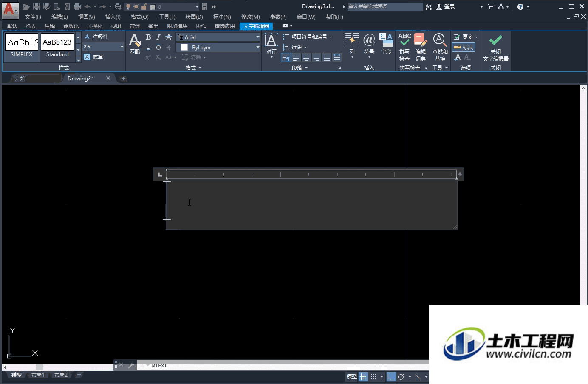
Task: Select the SIMPLEX text style
Action: 22,46
